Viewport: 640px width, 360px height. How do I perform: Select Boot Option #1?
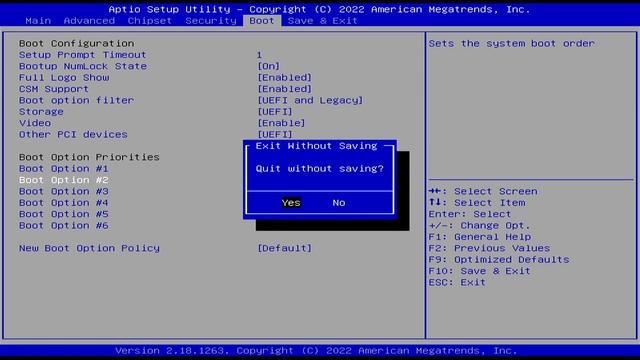click(63, 169)
